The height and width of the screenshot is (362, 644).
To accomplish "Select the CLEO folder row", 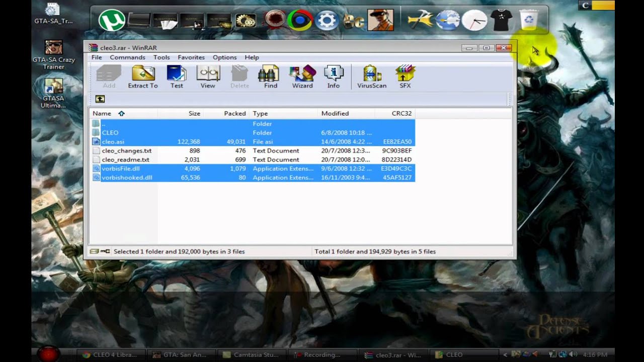I will tap(253, 133).
